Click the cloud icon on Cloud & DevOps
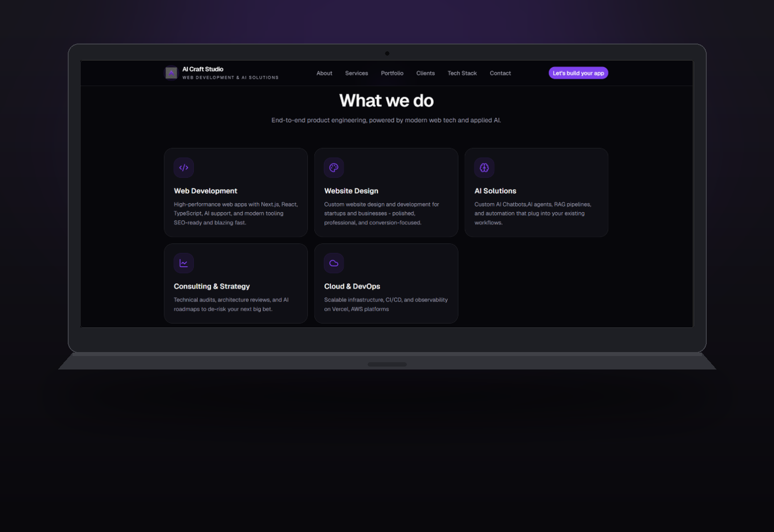The width and height of the screenshot is (774, 532). click(x=334, y=263)
